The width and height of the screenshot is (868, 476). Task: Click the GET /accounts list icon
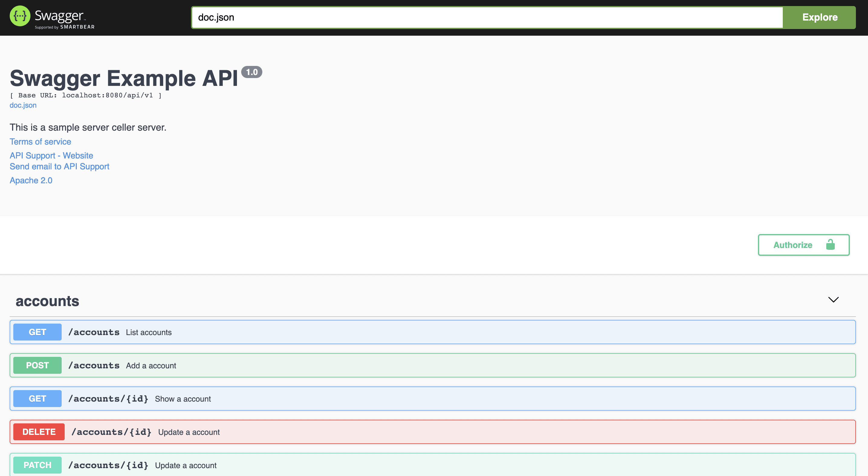tap(36, 332)
